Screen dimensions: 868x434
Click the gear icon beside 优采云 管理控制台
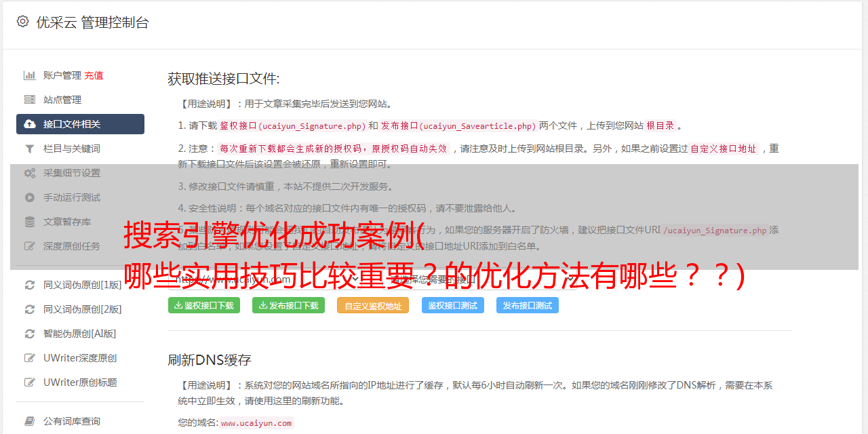pos(23,22)
